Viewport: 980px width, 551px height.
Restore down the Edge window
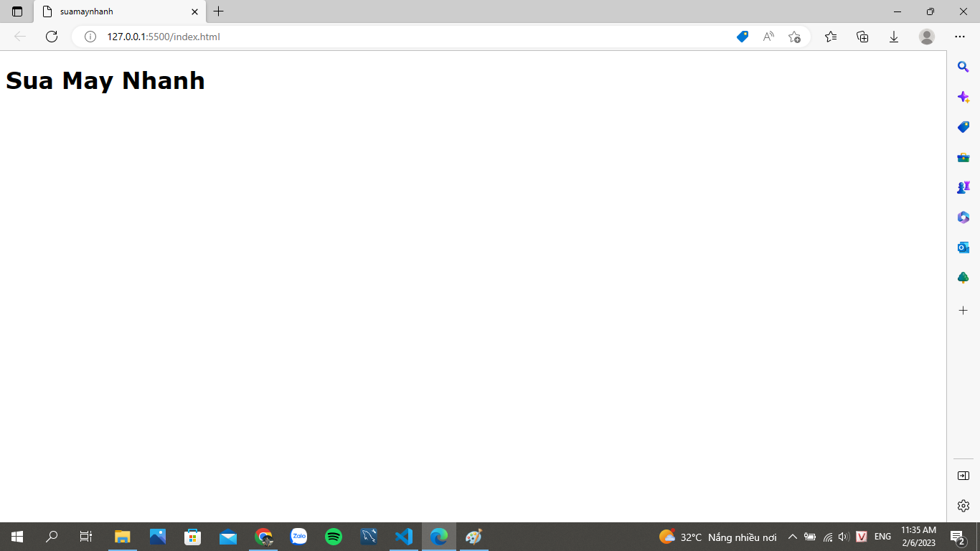pyautogui.click(x=930, y=11)
